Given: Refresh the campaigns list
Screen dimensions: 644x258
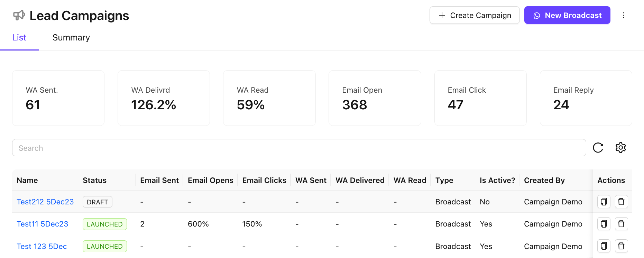Looking at the screenshot, I should [x=598, y=148].
